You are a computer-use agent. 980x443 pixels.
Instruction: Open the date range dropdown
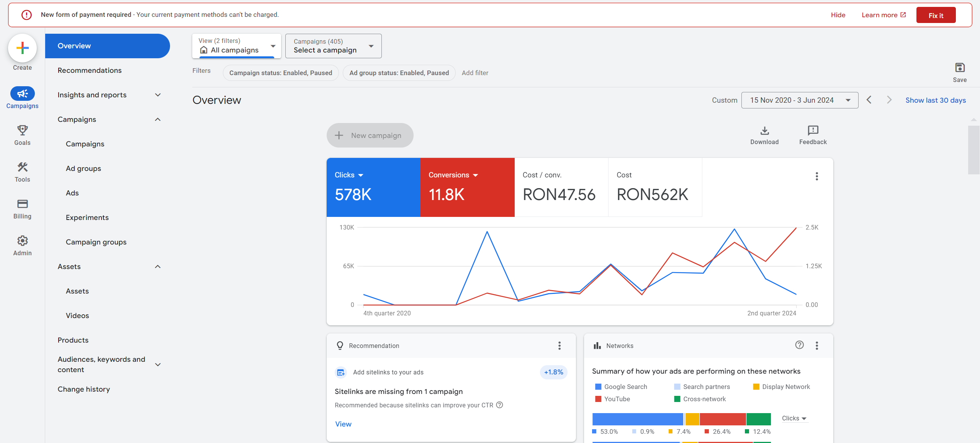click(x=799, y=100)
